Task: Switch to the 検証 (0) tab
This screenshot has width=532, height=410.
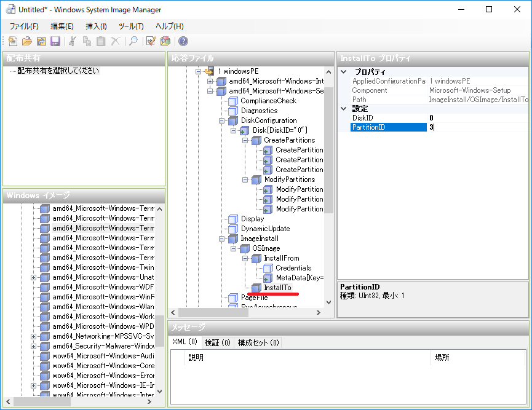Action: [x=218, y=343]
